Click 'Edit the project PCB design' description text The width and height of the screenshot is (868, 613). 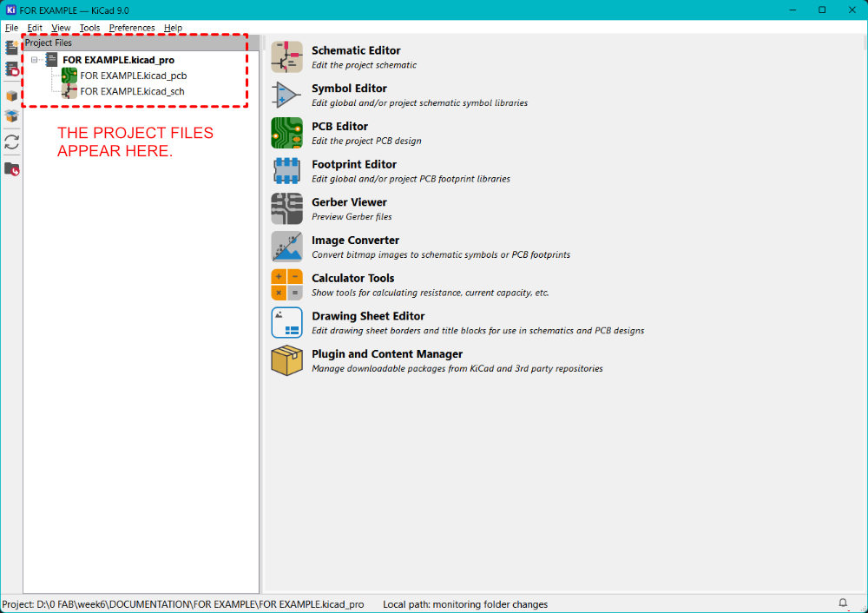[x=366, y=142]
